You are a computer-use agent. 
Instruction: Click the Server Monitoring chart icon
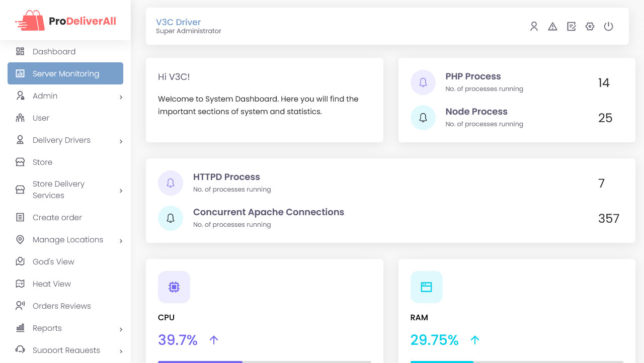tap(20, 73)
